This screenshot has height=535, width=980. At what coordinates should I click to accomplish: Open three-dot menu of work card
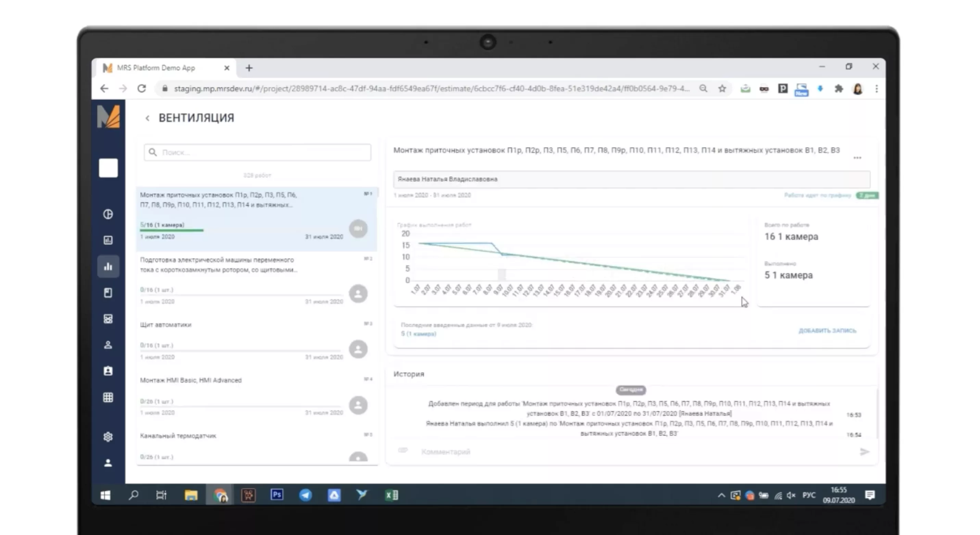click(857, 158)
